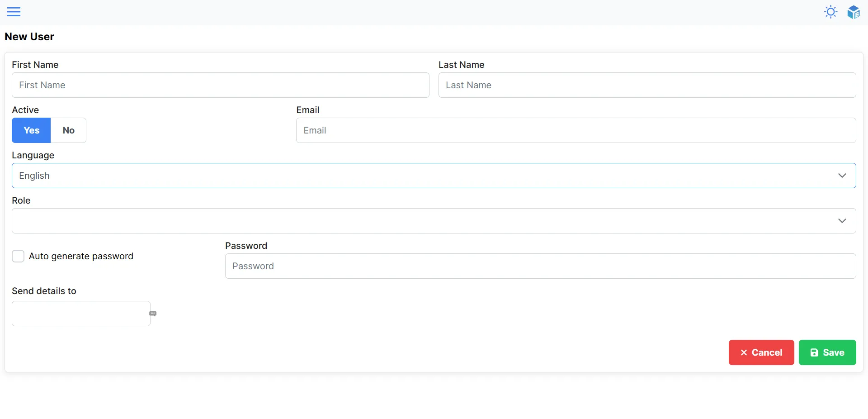
Task: Click the speech bubble icon beside Send details
Action: [x=153, y=314]
